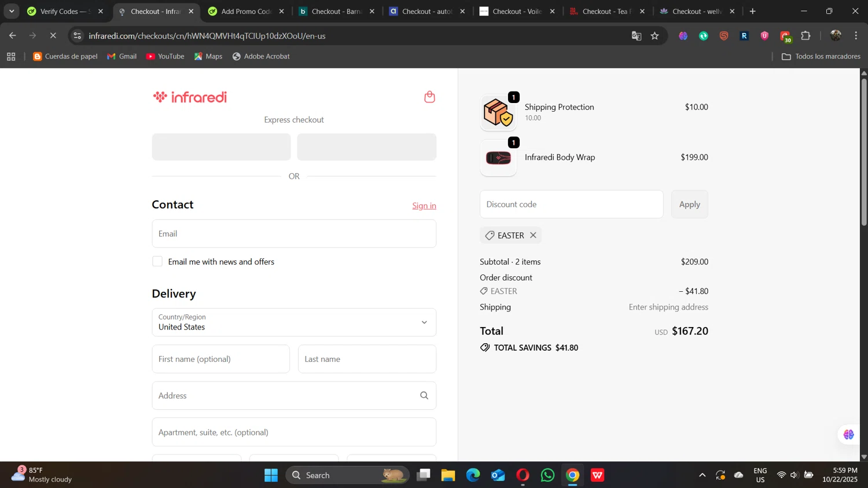Open Google Translate icon in address bar
Screen dimensions: 868x488
click(x=637, y=36)
